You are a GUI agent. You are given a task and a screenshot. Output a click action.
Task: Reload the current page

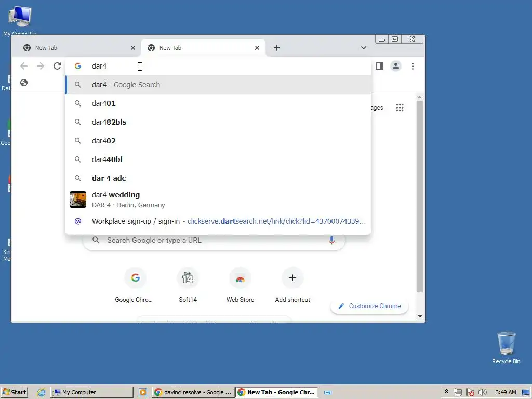point(57,66)
